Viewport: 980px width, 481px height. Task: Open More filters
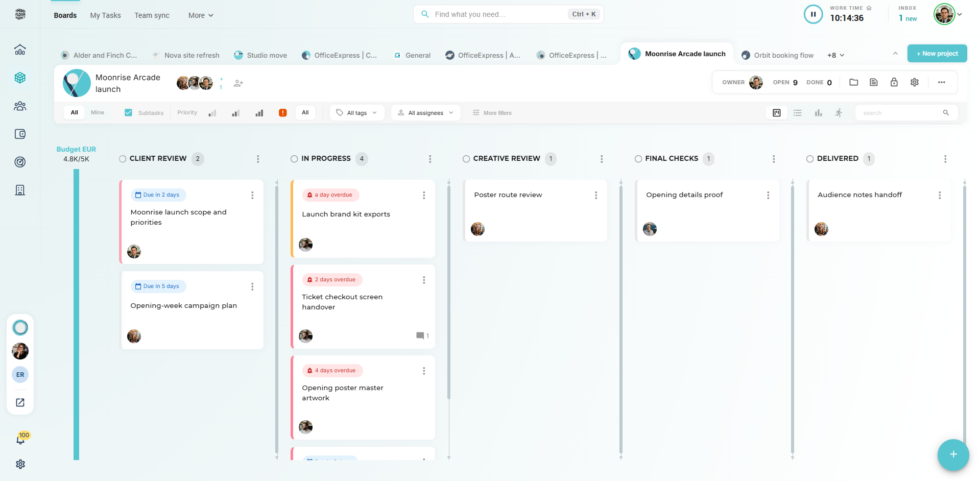click(x=492, y=113)
